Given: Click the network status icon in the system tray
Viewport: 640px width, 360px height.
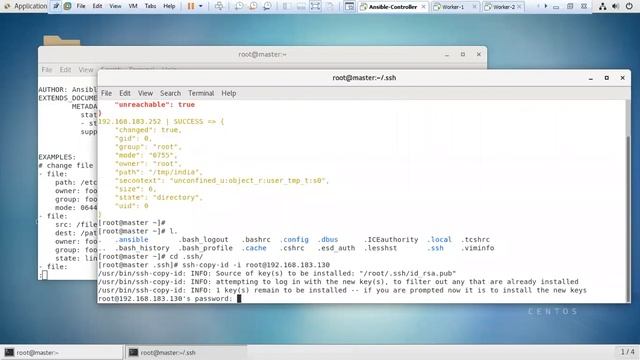Looking at the screenshot, I should point(602,7).
